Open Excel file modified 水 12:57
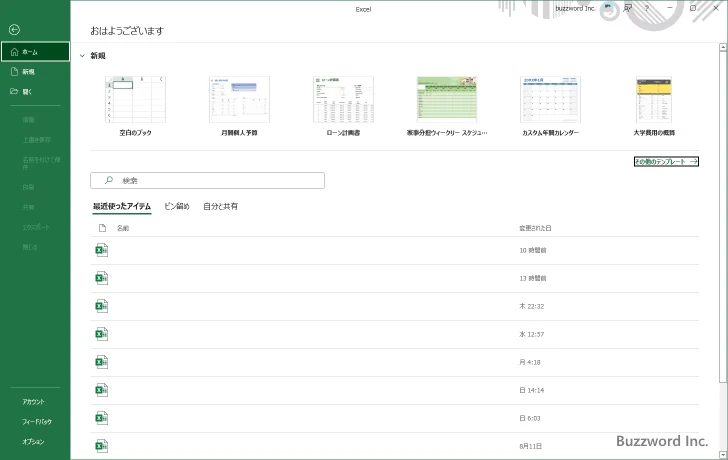 pyautogui.click(x=395, y=334)
